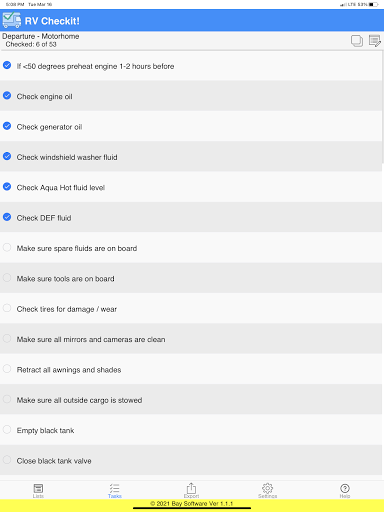Image resolution: width=384 pixels, height=512 pixels.
Task: Open the Settings gear icon
Action: (x=267, y=488)
